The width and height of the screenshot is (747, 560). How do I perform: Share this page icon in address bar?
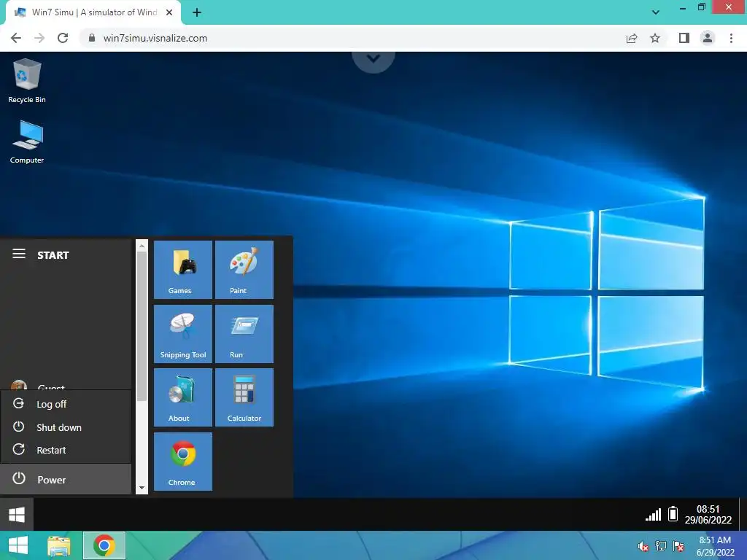click(632, 38)
